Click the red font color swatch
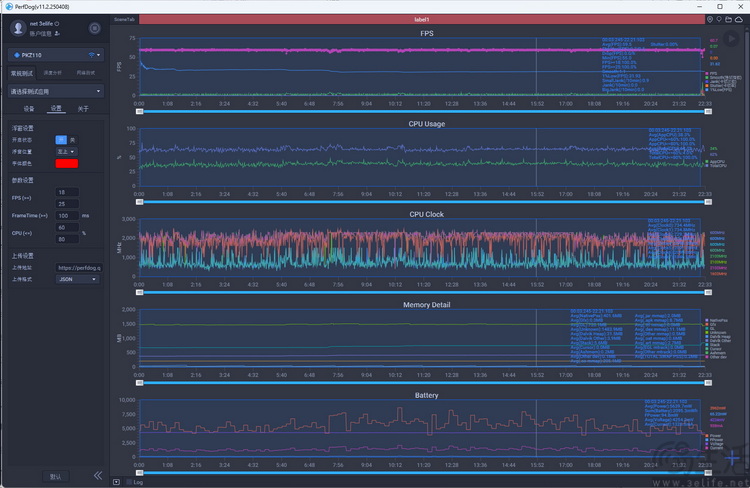This screenshot has width=750, height=488. coord(66,164)
